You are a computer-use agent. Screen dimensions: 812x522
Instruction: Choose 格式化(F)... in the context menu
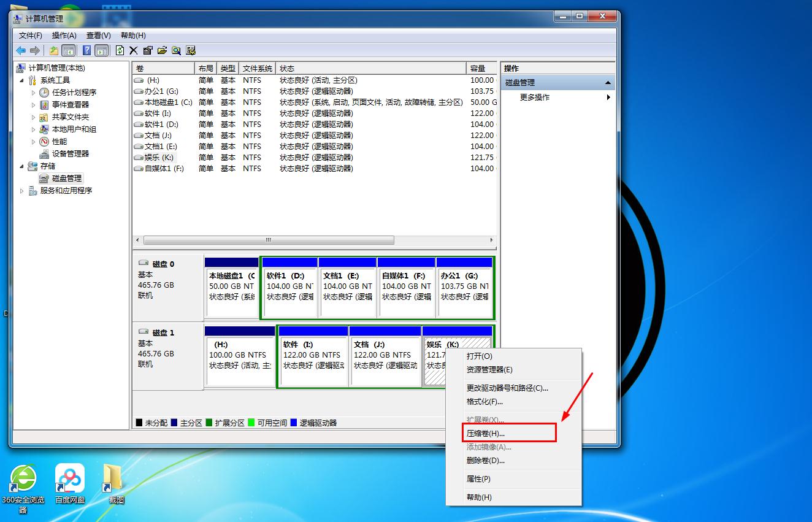click(485, 402)
